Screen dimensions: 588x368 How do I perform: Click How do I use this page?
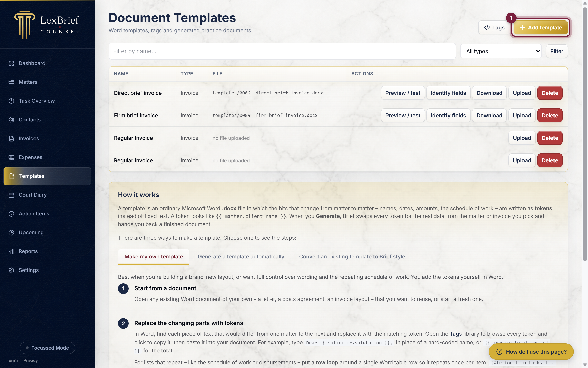(531, 352)
